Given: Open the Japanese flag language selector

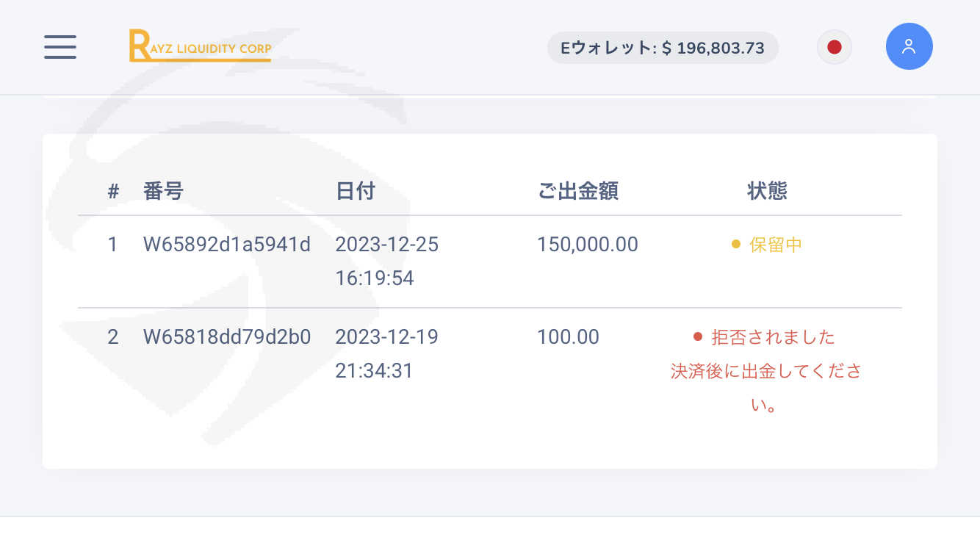Looking at the screenshot, I should point(834,48).
